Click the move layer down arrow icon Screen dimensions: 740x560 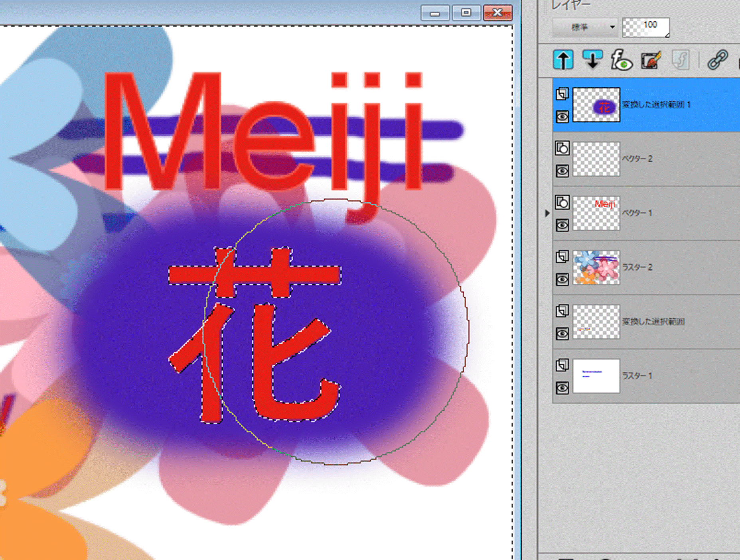pos(592,60)
